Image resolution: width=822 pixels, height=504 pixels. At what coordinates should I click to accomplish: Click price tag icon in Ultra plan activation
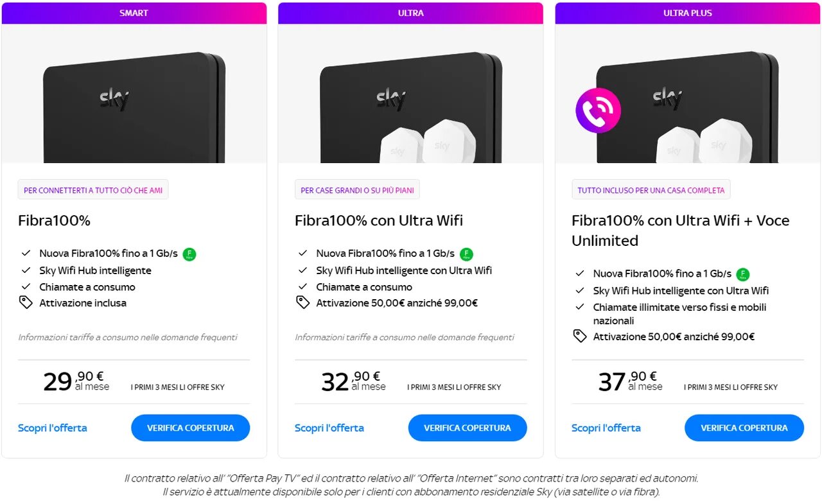(x=303, y=303)
